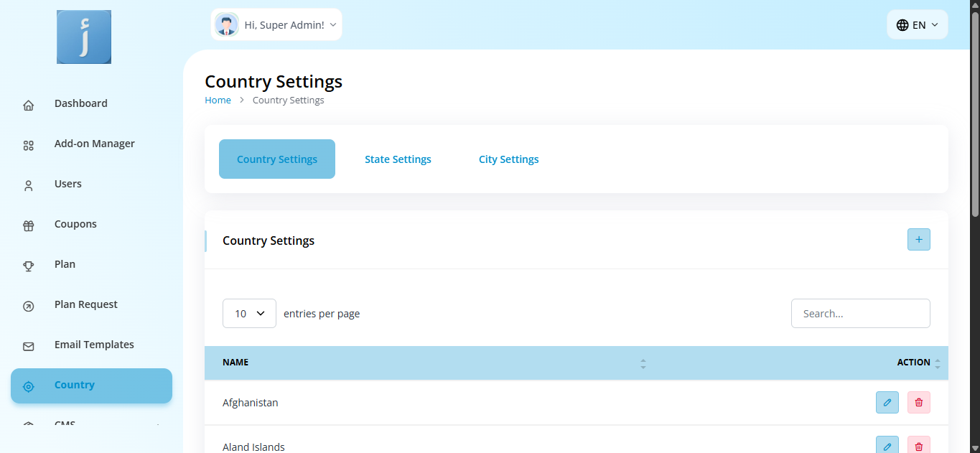Click the app logo in sidebar
The height and width of the screenshot is (453, 980).
[84, 37]
